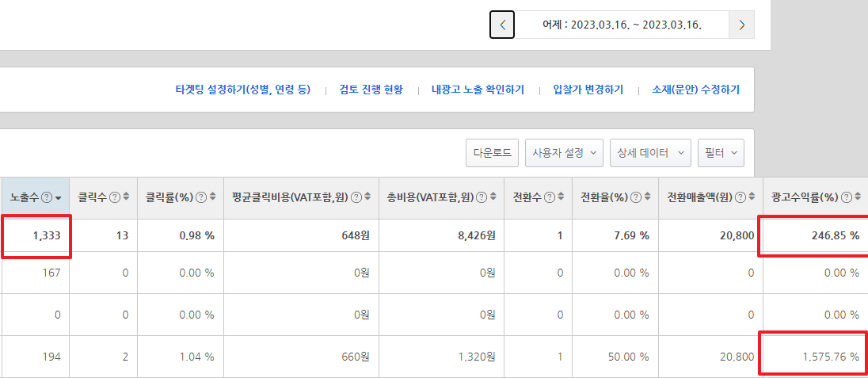Open help tooltip icon beside 노출수
Image resolution: width=868 pixels, height=378 pixels.
pyautogui.click(x=48, y=197)
